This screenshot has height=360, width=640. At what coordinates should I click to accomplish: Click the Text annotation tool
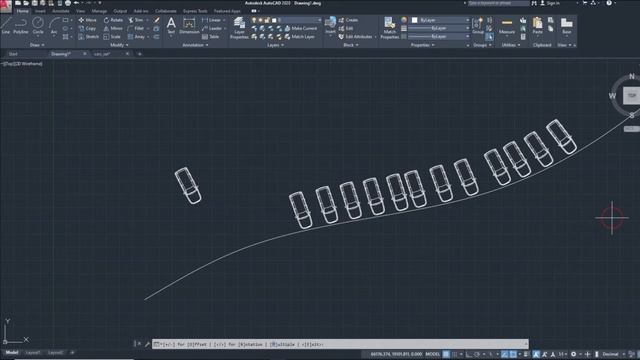[171, 26]
